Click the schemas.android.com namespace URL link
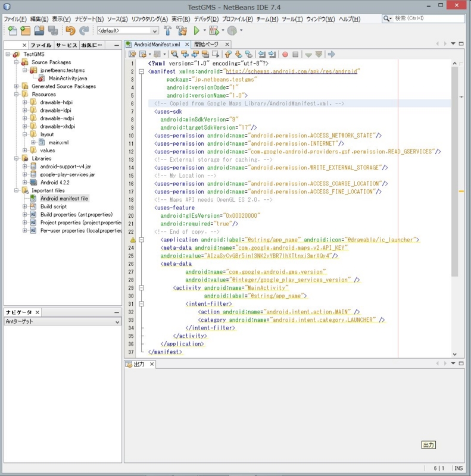 (291, 71)
